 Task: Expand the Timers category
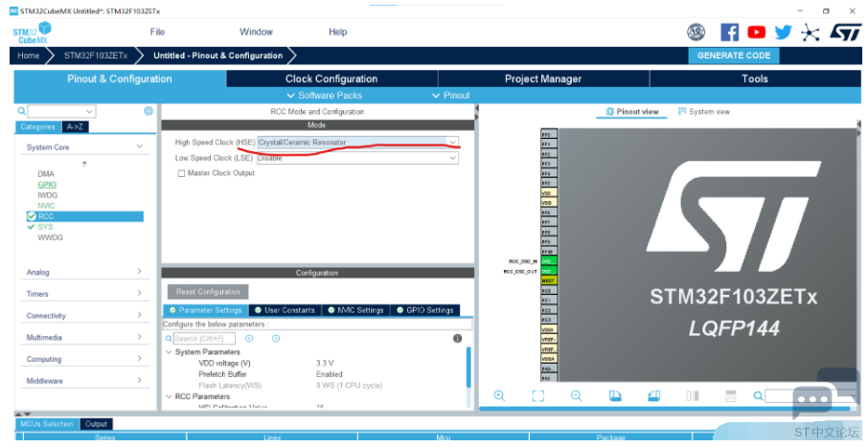pyautogui.click(x=140, y=293)
